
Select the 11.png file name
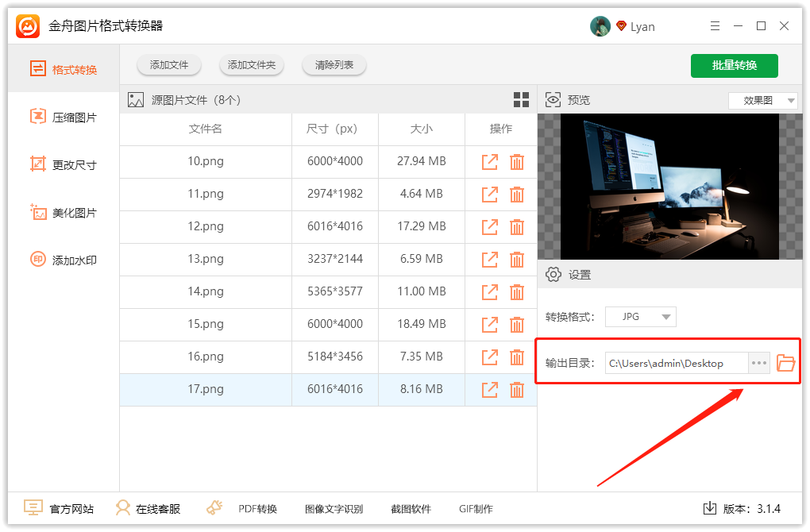coord(206,194)
